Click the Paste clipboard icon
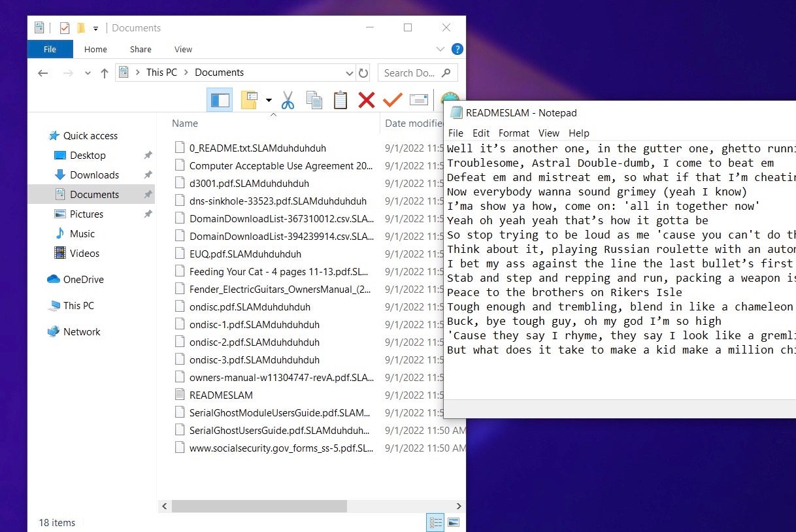This screenshot has width=796, height=532. 340,100
